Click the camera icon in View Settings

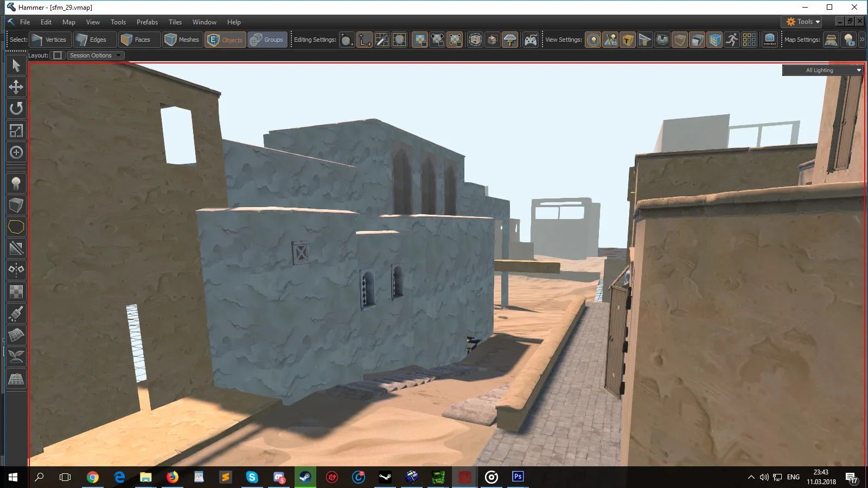(770, 40)
